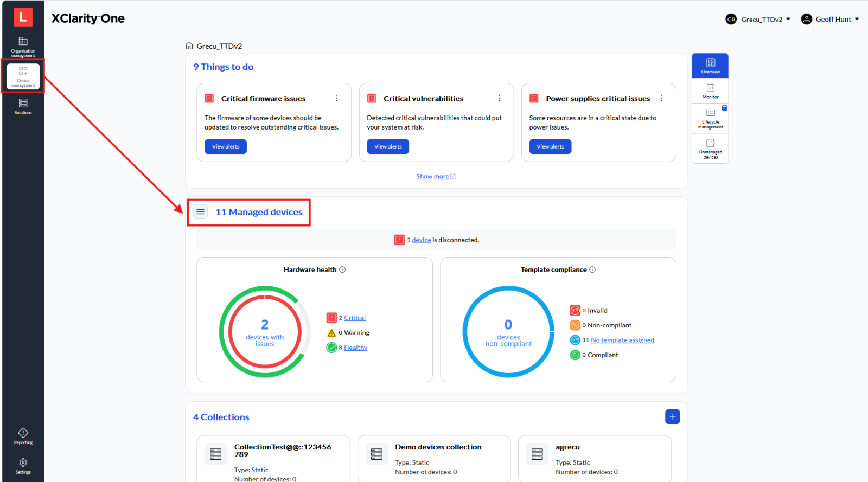View alerts for Critical vulnerabilities
Screen dimensions: 868x482
pyautogui.click(x=388, y=146)
